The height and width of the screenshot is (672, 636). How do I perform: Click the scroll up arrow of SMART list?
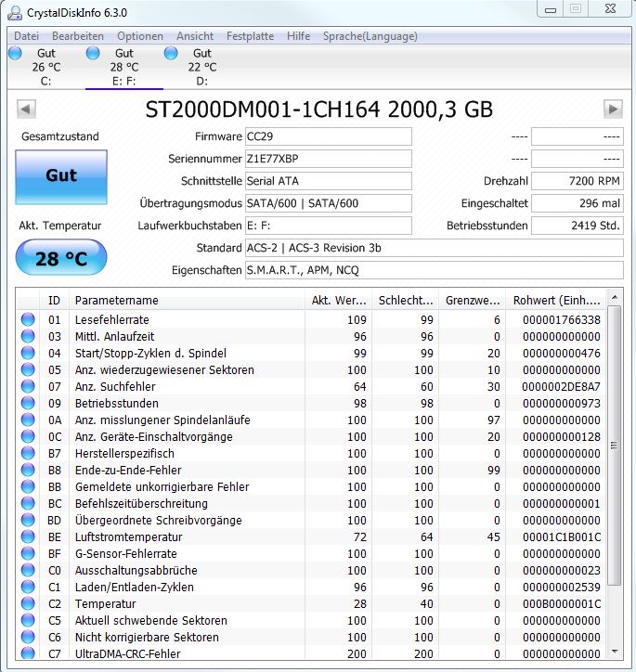click(x=615, y=297)
